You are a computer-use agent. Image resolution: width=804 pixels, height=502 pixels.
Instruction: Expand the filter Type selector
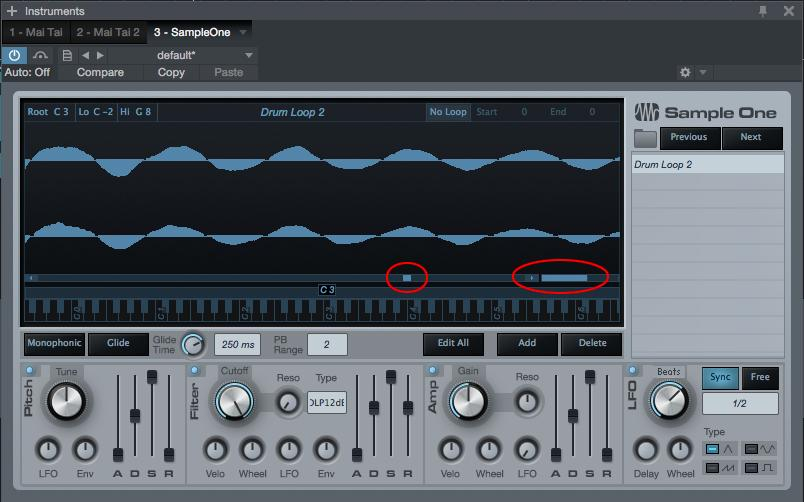[327, 402]
